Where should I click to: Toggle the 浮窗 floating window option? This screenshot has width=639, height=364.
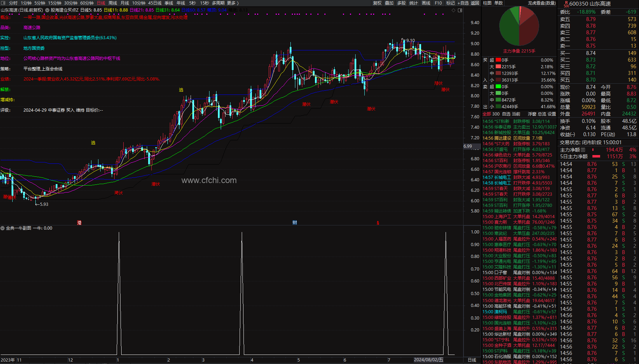point(532,114)
